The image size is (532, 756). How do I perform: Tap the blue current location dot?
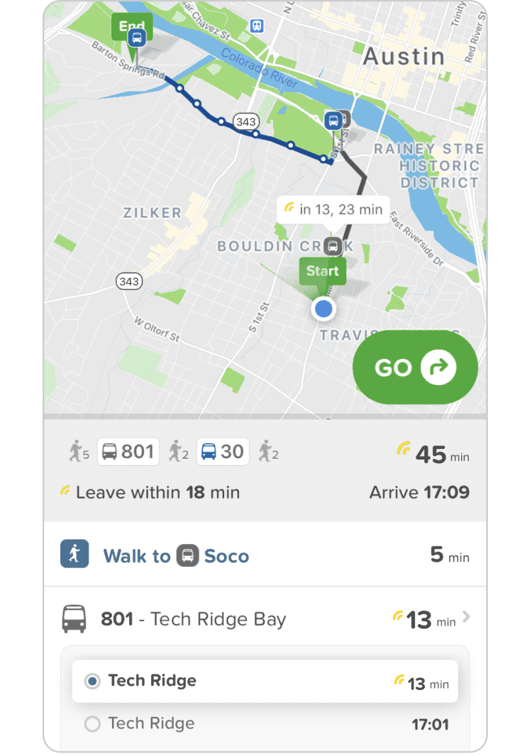coord(323,308)
